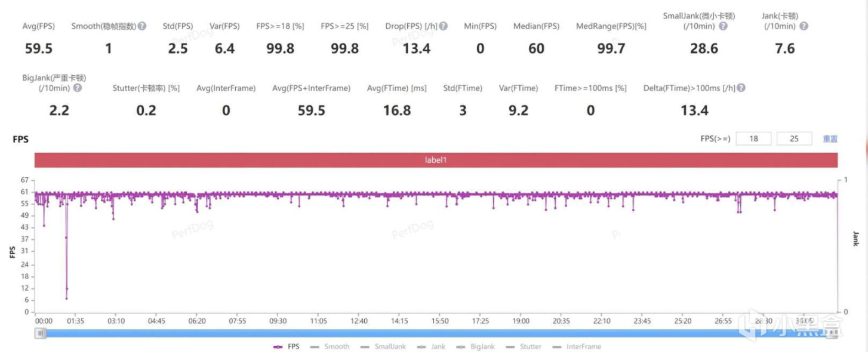Screen dimensions: 868x352
Task: Click Jank(卡顿) /10min help icon
Action: (x=804, y=26)
